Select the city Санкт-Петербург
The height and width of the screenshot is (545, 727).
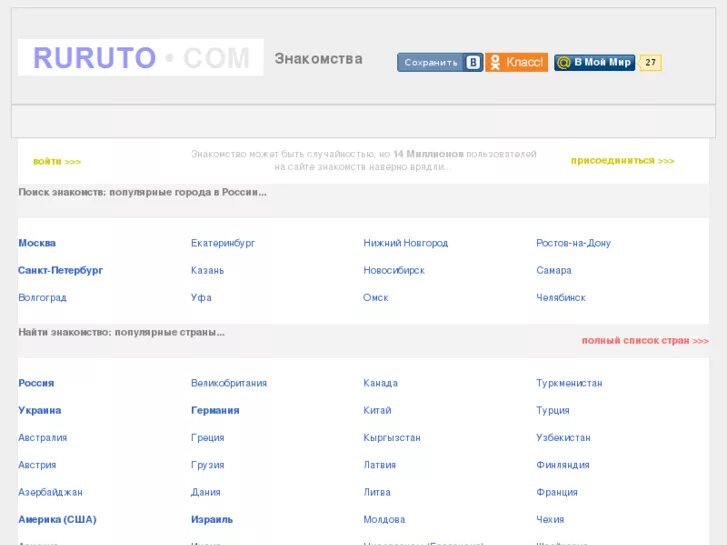click(x=60, y=270)
